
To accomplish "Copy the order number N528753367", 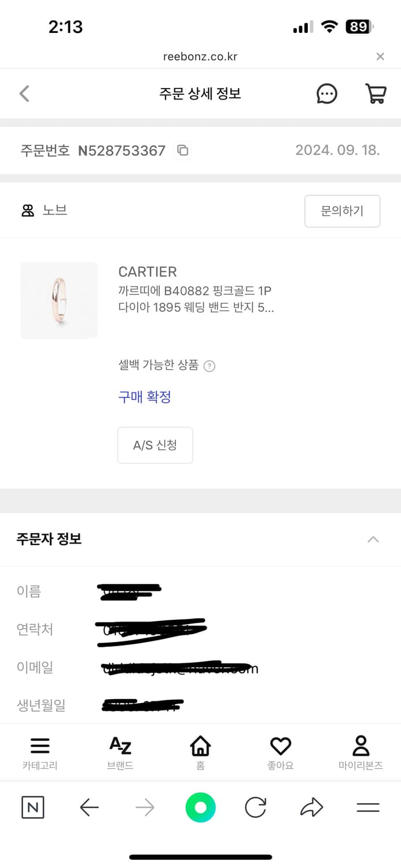I will point(182,150).
